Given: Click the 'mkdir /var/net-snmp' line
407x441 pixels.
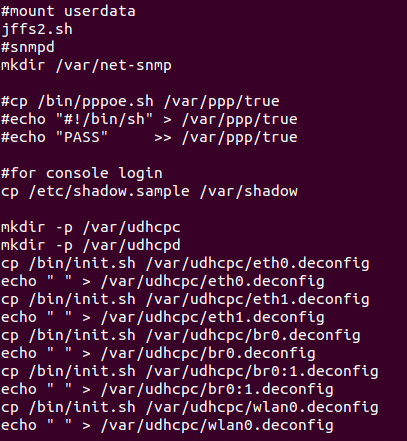Looking at the screenshot, I should pyautogui.click(x=86, y=65).
